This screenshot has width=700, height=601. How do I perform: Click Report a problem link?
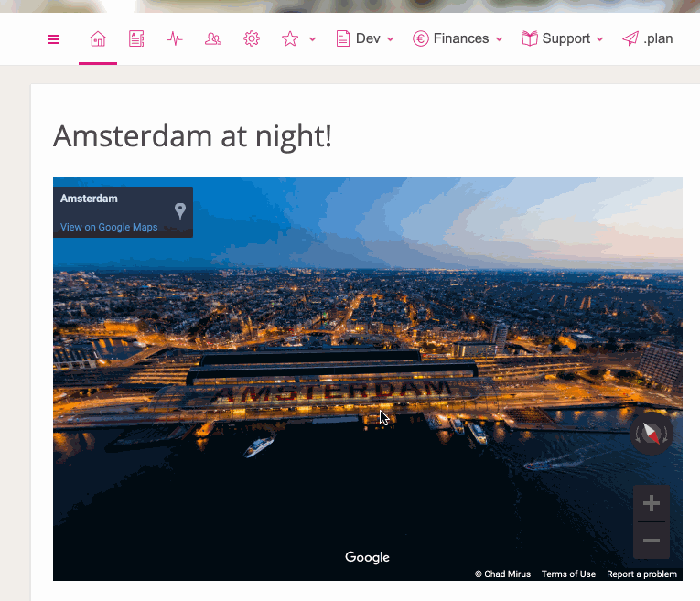point(641,574)
